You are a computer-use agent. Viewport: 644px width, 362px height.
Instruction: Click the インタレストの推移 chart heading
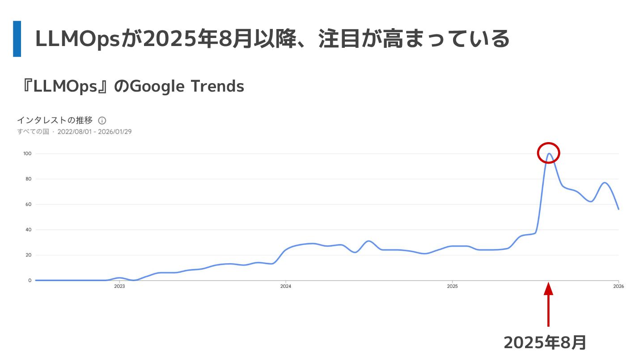click(x=55, y=120)
